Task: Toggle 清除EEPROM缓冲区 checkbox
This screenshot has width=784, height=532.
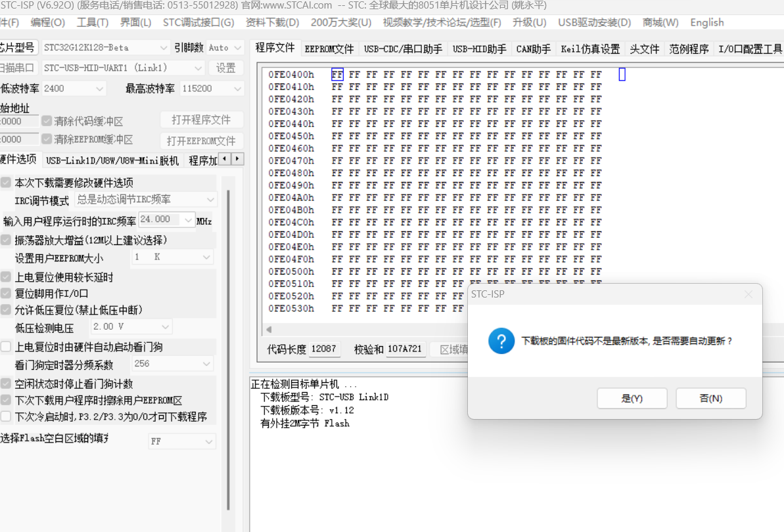Action: pos(47,139)
